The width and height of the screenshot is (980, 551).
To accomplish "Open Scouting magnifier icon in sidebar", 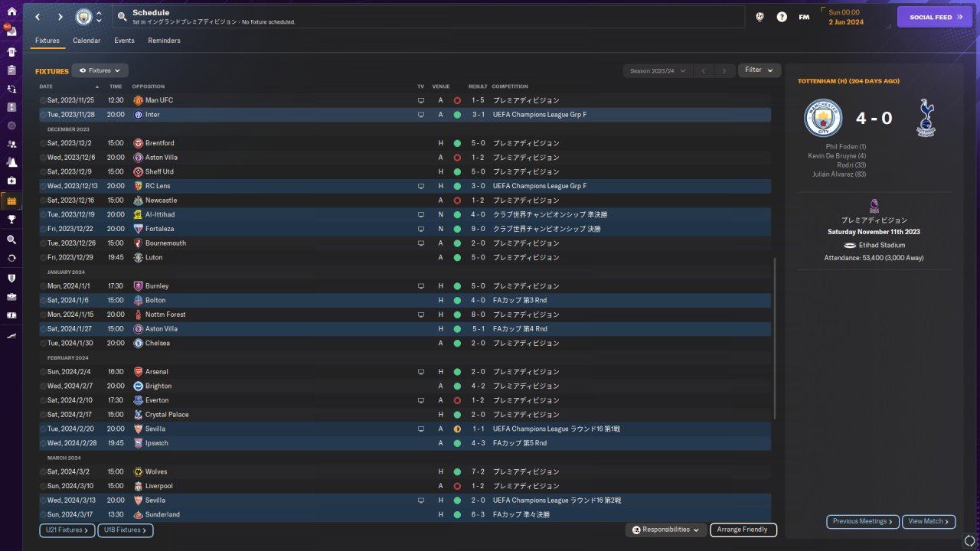I will (11, 240).
